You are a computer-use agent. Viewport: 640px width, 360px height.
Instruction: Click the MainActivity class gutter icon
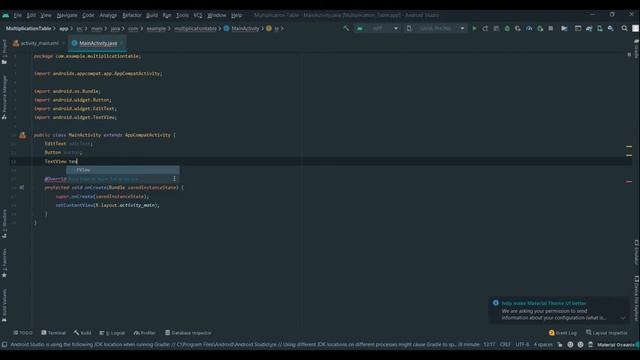tap(22, 135)
